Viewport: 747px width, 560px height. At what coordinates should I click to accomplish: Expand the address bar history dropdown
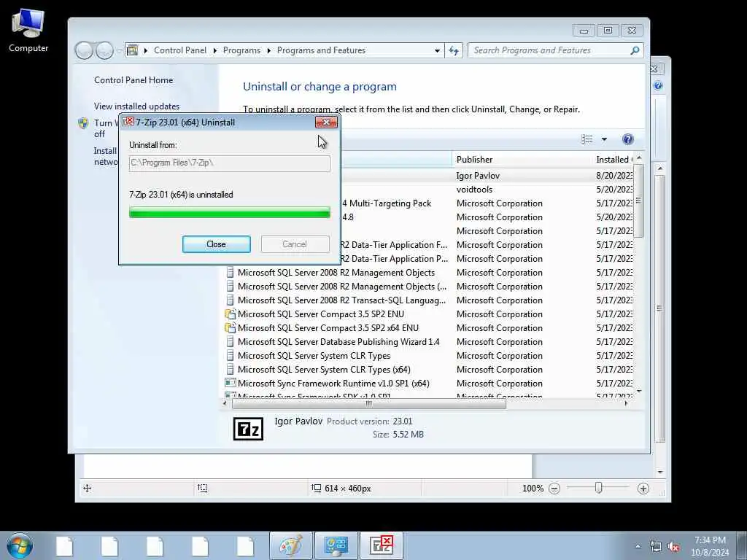click(437, 50)
